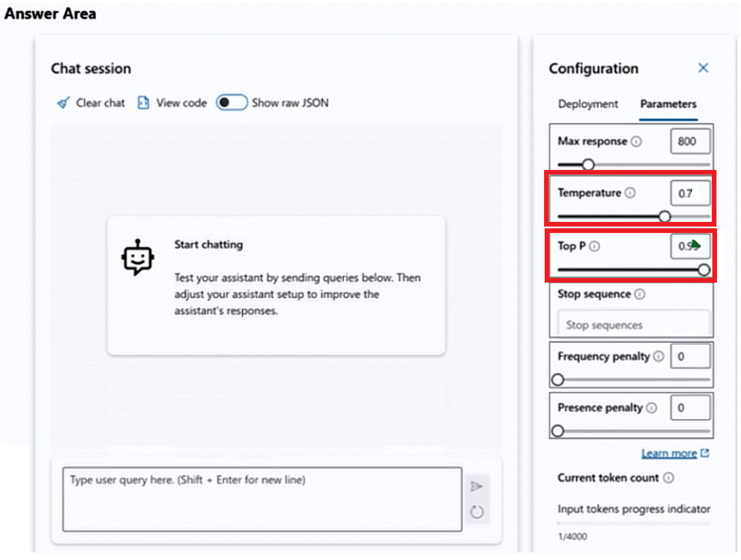Click the Current token count info icon
This screenshot has height=560, width=741.
click(669, 478)
